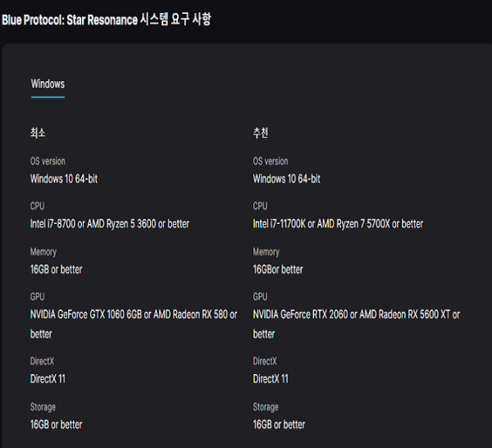Select the Intel i7-8700 CPU requirement text
Image resolution: width=492 pixels, height=448 pixels.
pos(110,223)
